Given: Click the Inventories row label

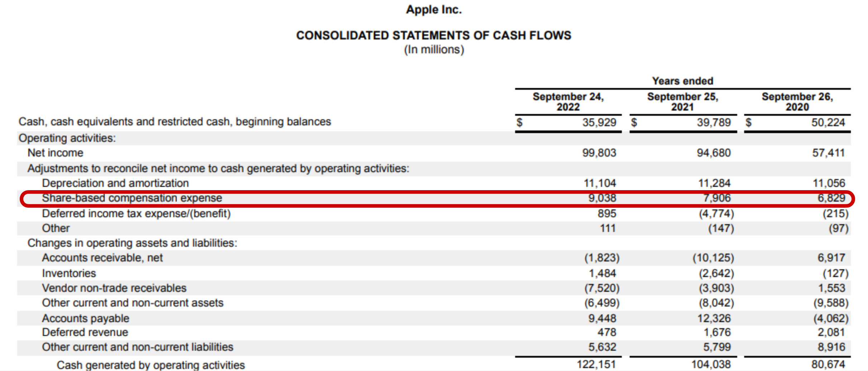Looking at the screenshot, I should pyautogui.click(x=69, y=274).
